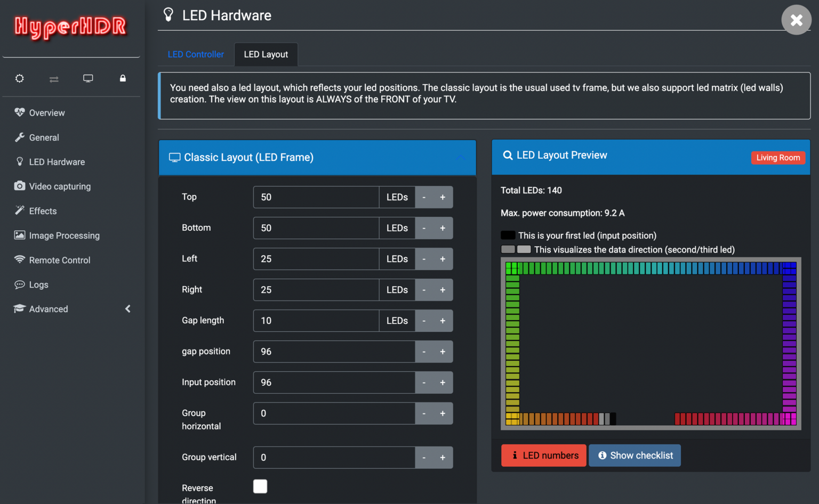The height and width of the screenshot is (504, 819).
Task: Click the Remote Control wifi icon
Action: coord(20,259)
